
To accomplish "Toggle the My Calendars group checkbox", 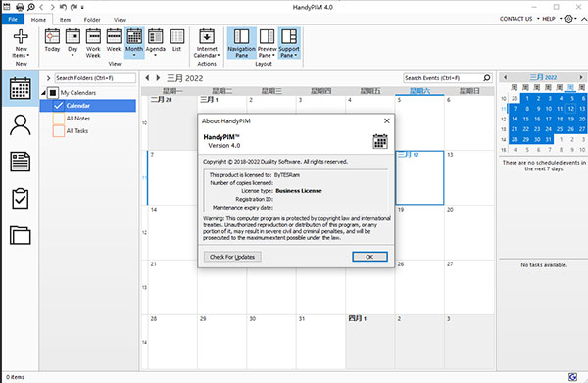I will click(53, 92).
